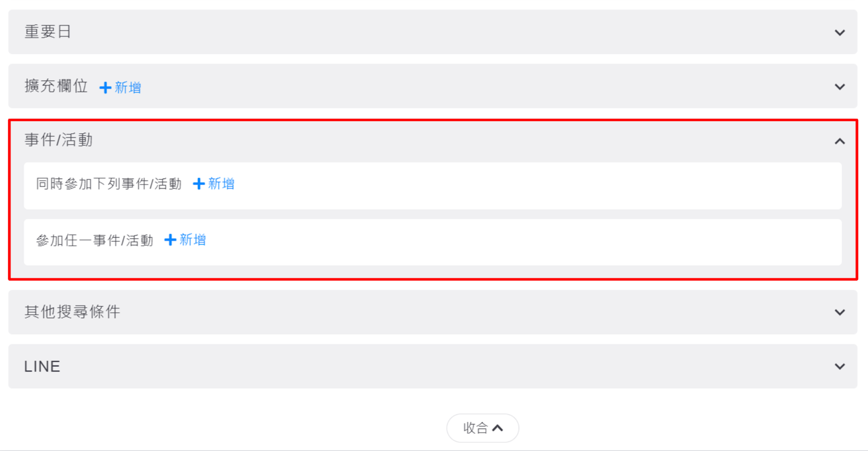Expand the LINE section chevron
The width and height of the screenshot is (868, 451).
pyautogui.click(x=839, y=366)
